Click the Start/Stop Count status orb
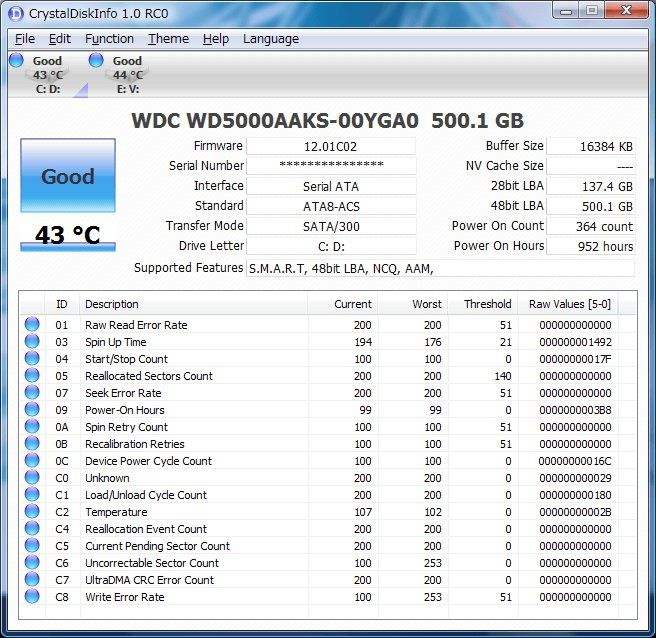The width and height of the screenshot is (656, 638). 32,359
